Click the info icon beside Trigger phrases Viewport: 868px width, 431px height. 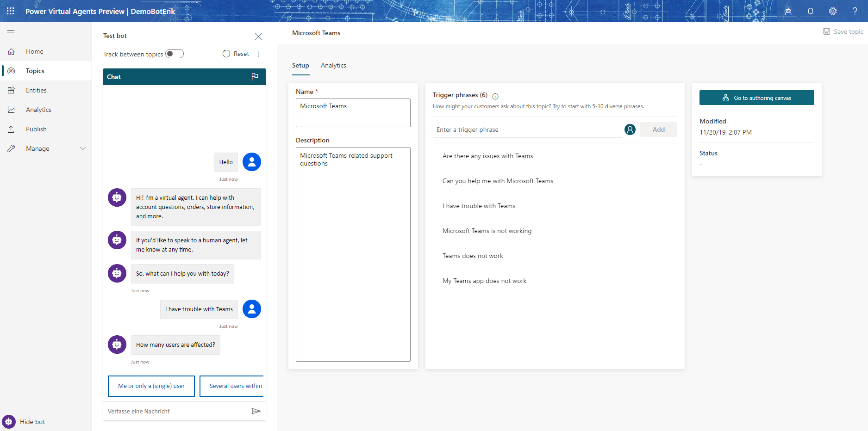pos(495,96)
